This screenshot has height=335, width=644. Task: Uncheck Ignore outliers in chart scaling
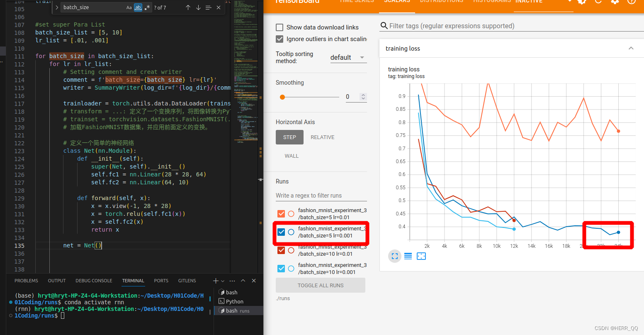pos(280,39)
